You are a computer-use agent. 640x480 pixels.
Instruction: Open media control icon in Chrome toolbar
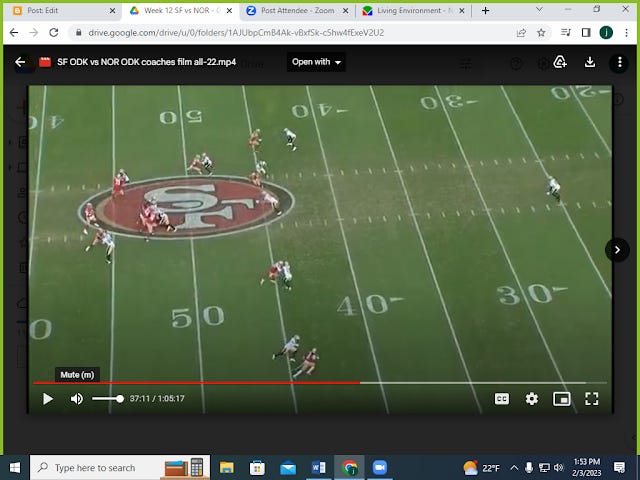coord(566,33)
